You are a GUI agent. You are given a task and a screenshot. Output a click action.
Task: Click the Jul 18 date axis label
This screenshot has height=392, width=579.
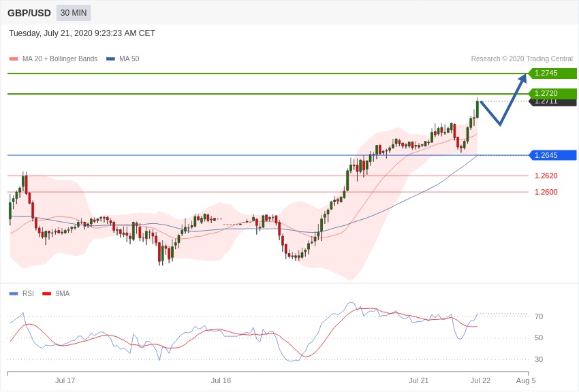(x=221, y=380)
